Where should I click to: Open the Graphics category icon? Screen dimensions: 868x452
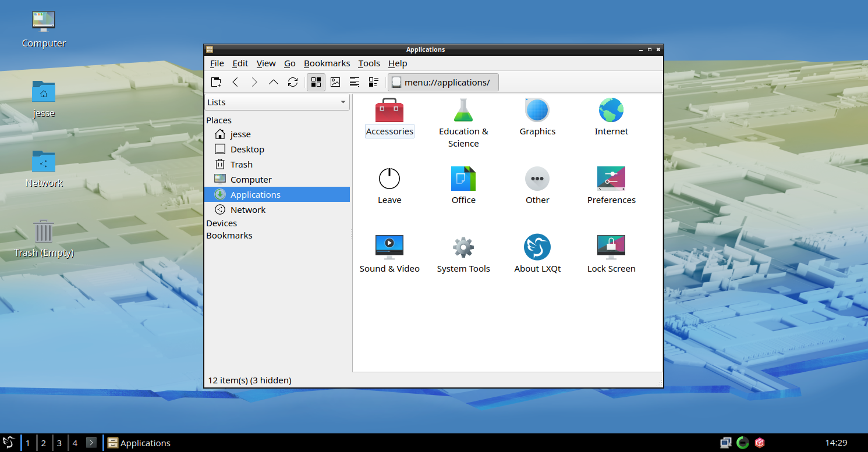click(537, 111)
